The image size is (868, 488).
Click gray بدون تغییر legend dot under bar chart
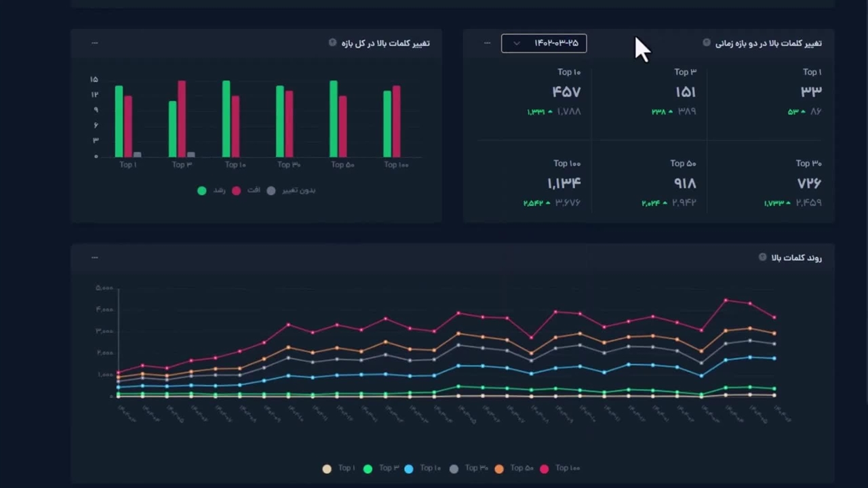coord(271,190)
